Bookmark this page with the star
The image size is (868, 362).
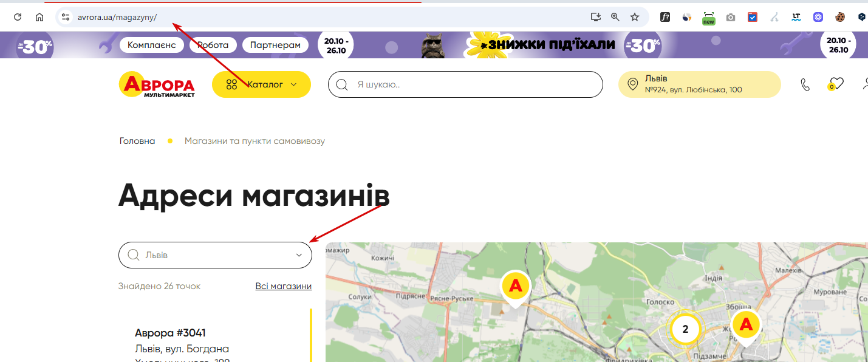(635, 17)
